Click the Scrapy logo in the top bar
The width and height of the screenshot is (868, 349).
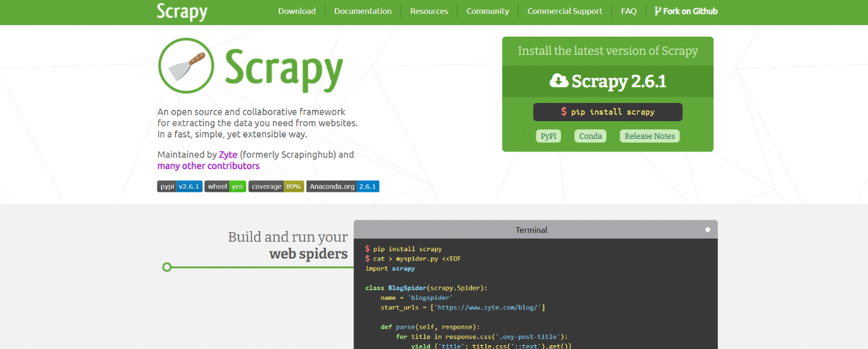click(x=182, y=11)
